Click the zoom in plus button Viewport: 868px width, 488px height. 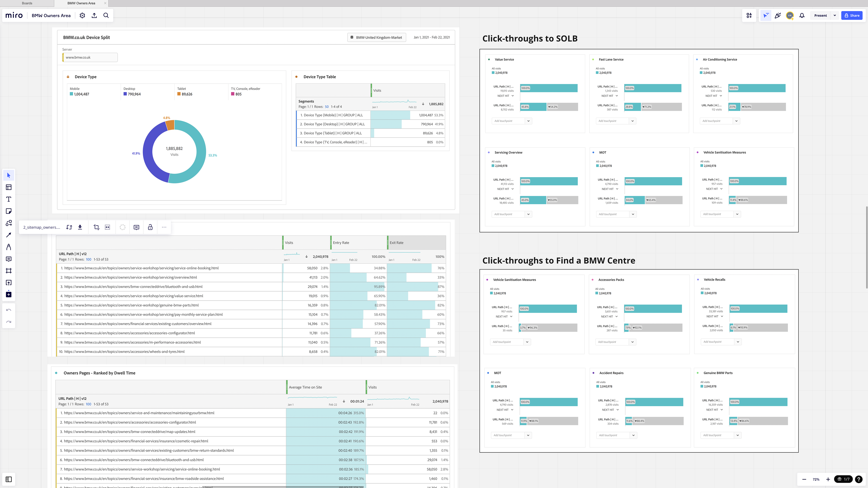(828, 479)
